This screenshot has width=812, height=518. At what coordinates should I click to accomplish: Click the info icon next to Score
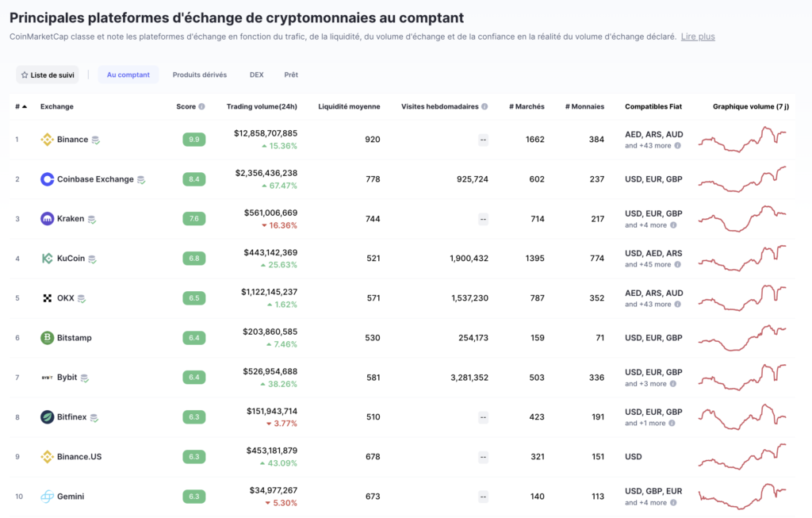pyautogui.click(x=202, y=107)
